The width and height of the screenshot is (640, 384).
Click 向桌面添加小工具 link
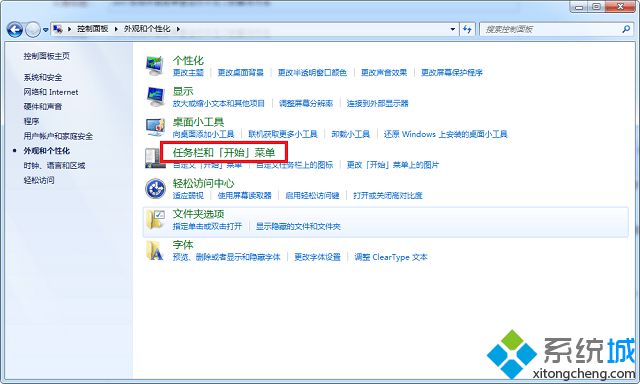(203, 134)
